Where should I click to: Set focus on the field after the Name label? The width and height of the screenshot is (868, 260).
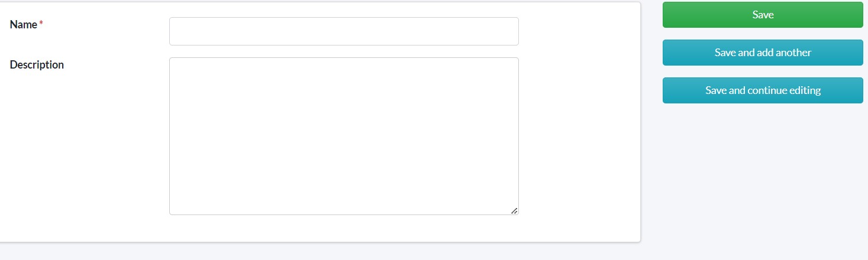pos(344,31)
